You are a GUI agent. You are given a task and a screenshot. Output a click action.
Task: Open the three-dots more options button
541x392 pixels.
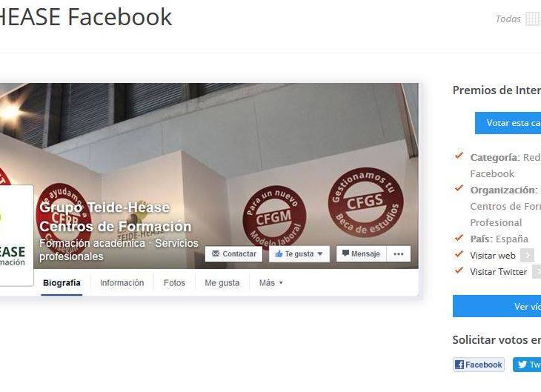click(x=399, y=254)
